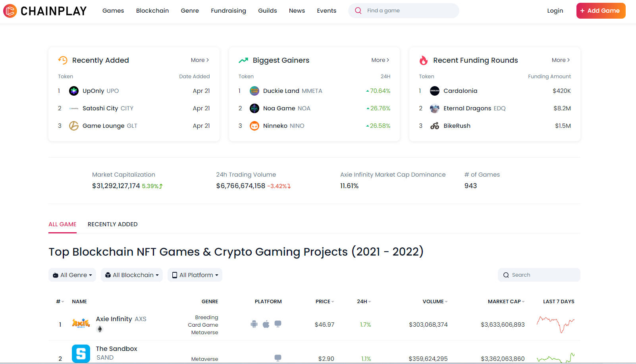This screenshot has height=364, width=636.
Task: Click the Duckie Land MMETA entry
Action: 293,91
